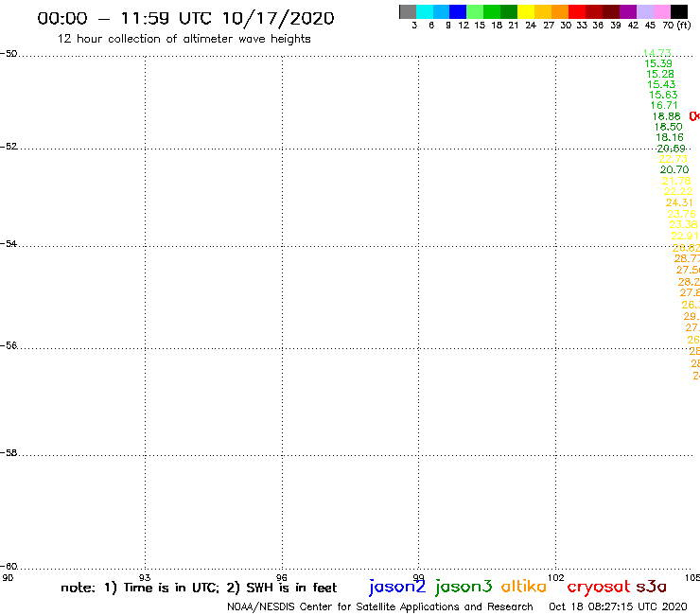Select the orange 24.31 wave height value
Screen dimensions: 700x615
pos(680,202)
